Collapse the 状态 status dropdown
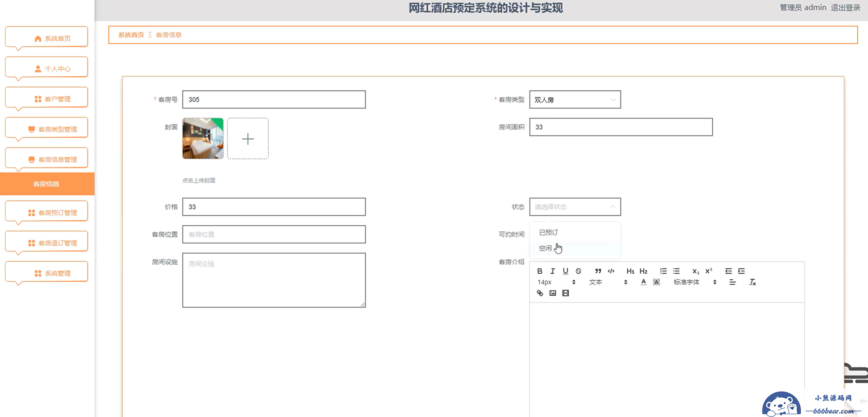The height and width of the screenshot is (417, 868). (575, 207)
